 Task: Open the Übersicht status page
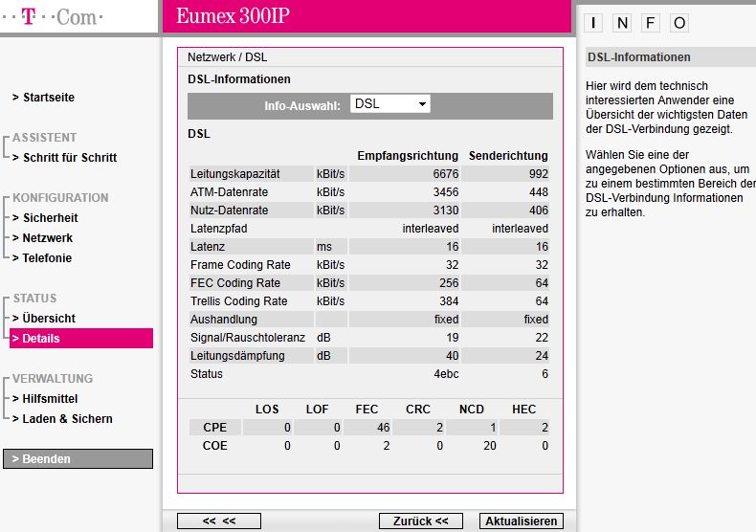(x=49, y=319)
